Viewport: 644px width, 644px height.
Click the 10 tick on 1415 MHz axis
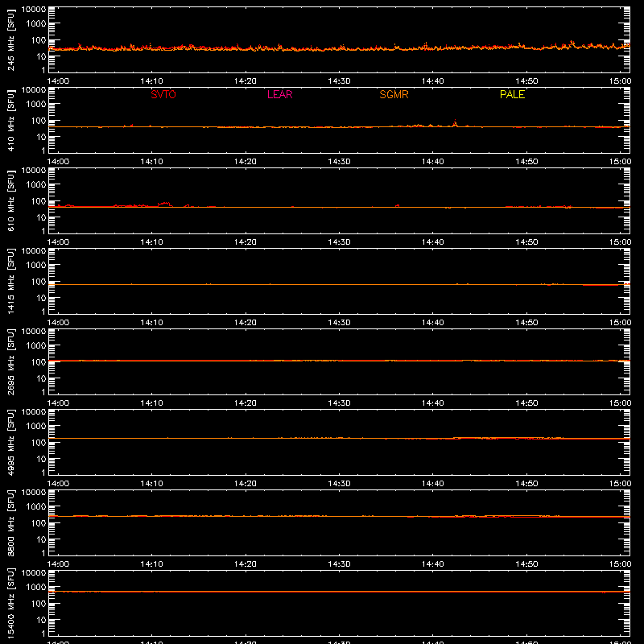41,298
